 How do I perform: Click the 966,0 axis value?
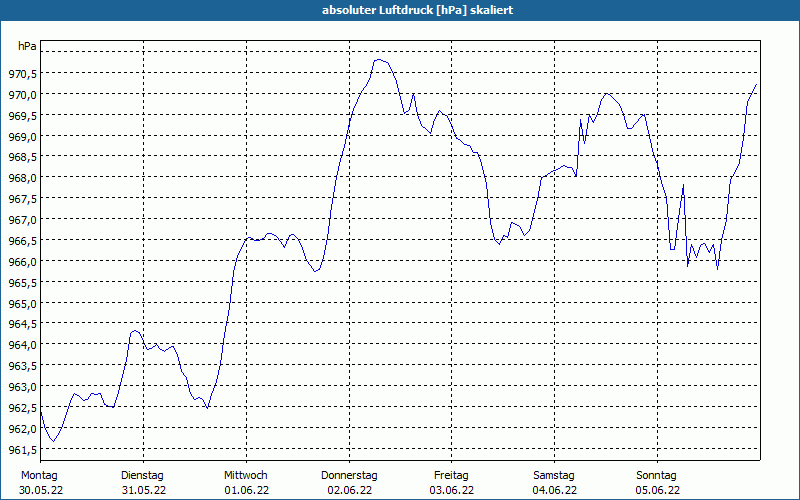[23, 262]
